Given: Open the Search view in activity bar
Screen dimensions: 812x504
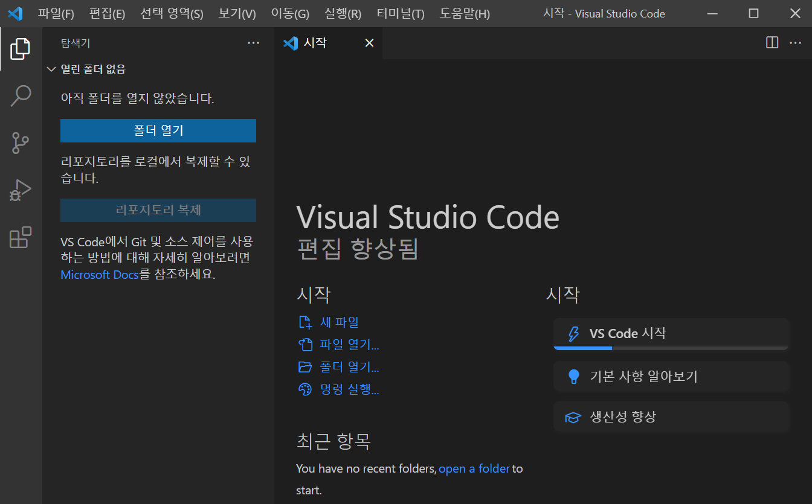Looking at the screenshot, I should [x=21, y=96].
